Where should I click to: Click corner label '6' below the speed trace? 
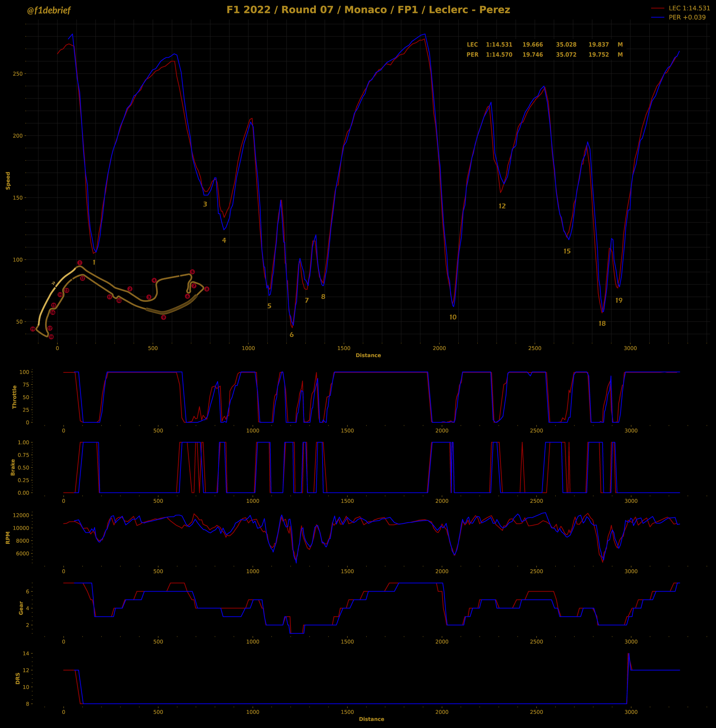click(292, 335)
